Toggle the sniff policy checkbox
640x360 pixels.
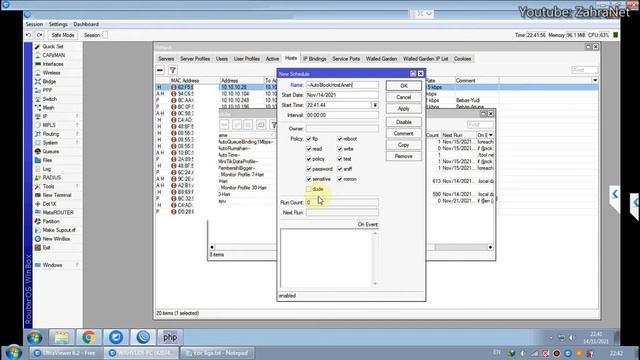tap(340, 169)
